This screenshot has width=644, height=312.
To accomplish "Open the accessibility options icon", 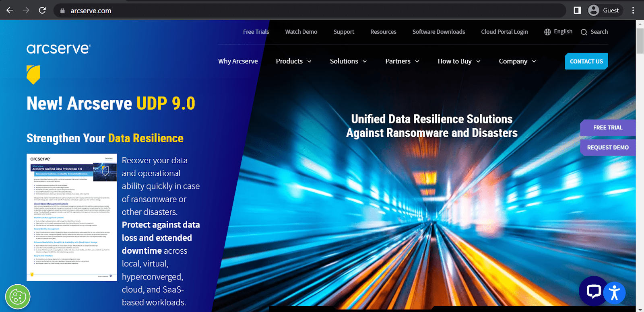I will tap(614, 292).
